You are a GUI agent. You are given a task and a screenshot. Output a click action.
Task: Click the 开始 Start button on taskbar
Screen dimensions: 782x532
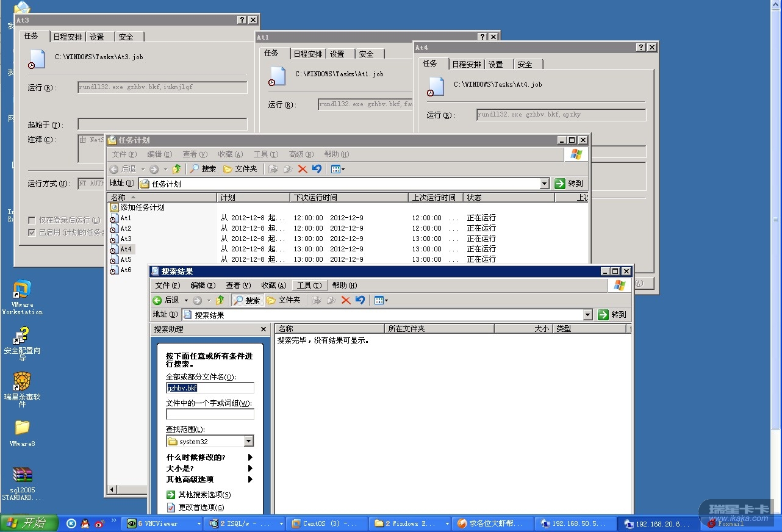click(x=29, y=523)
